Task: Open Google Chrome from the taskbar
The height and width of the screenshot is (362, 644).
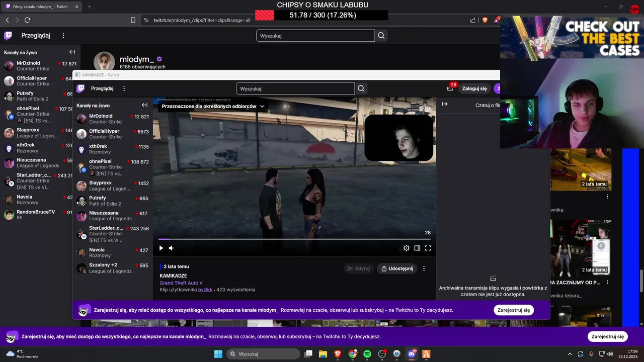Action: click(x=352, y=354)
